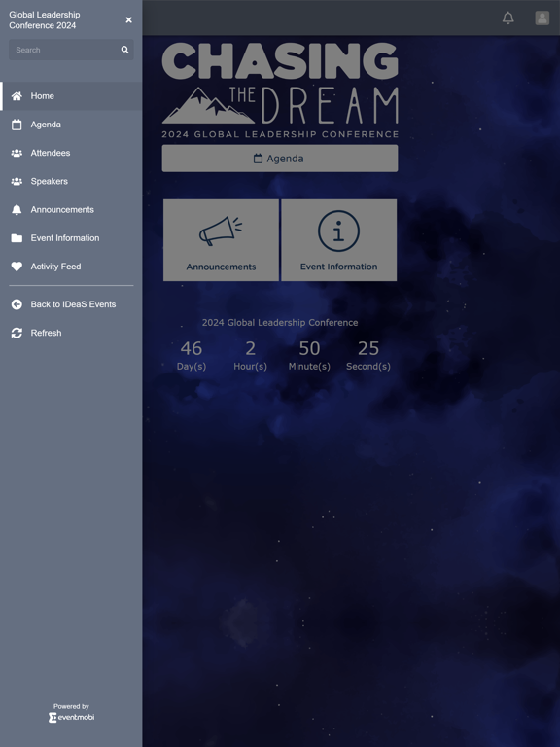Click the magnifying glass search icon
The height and width of the screenshot is (747, 560).
(x=124, y=50)
